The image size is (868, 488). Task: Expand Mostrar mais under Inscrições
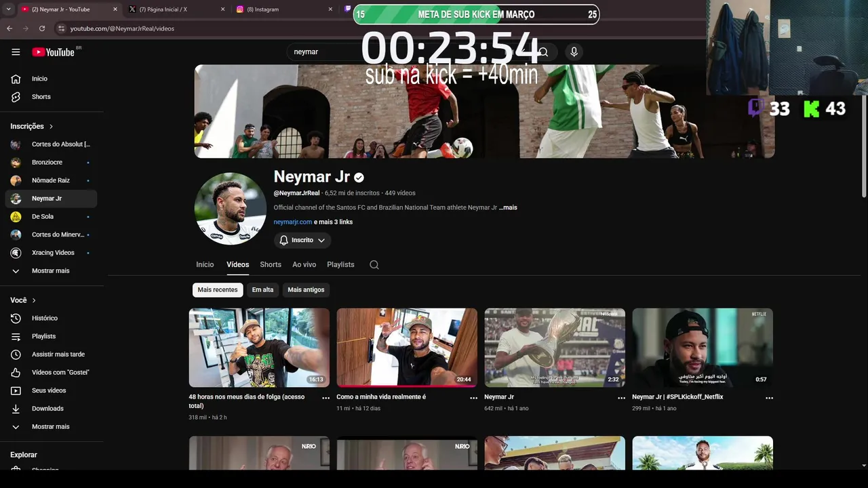coord(52,270)
